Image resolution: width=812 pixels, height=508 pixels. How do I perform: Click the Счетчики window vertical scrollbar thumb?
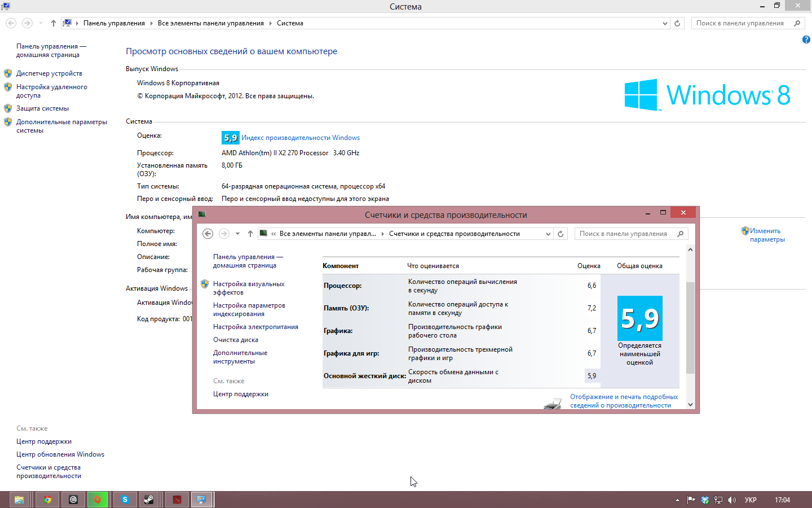(x=690, y=327)
